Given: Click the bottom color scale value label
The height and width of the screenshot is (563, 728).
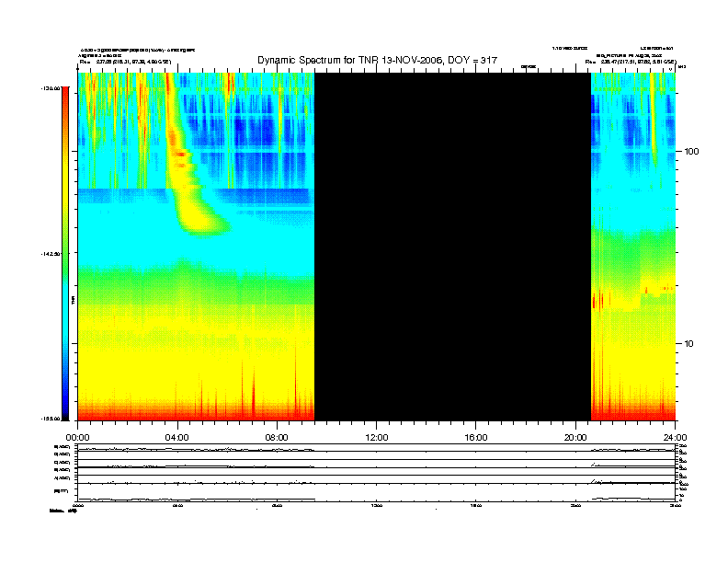Looking at the screenshot, I should point(51,419).
